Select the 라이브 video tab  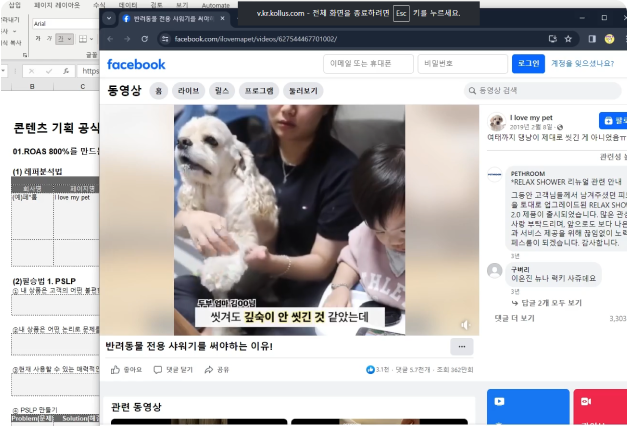point(189,91)
